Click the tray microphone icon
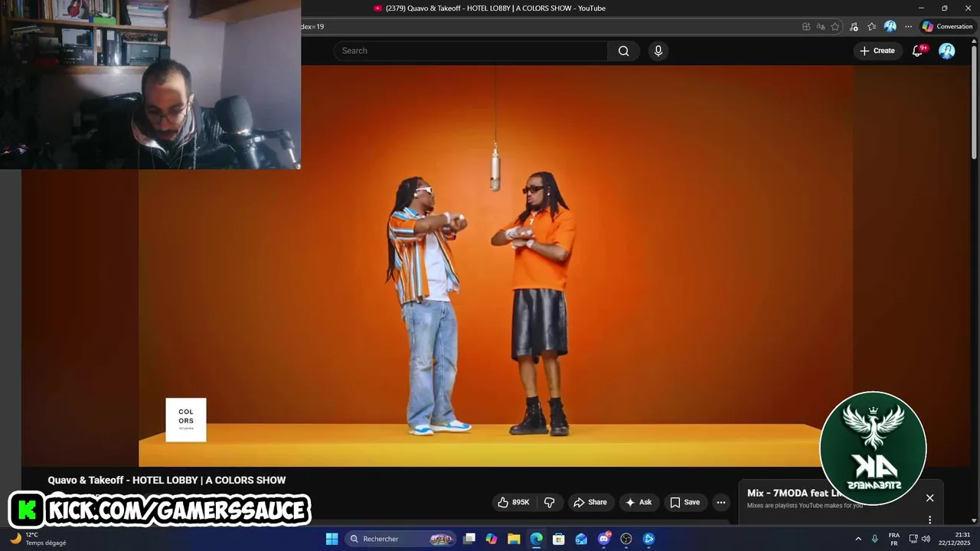This screenshot has height=551, width=980. (874, 539)
